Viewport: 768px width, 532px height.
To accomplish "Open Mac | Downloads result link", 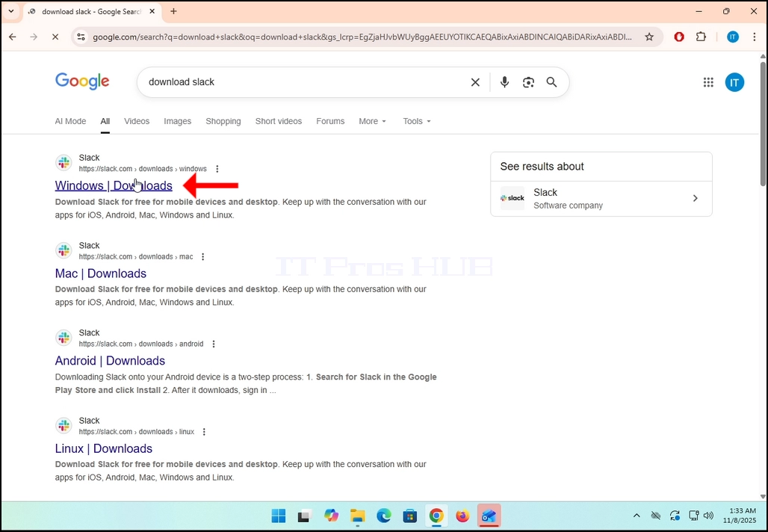I will pos(100,273).
